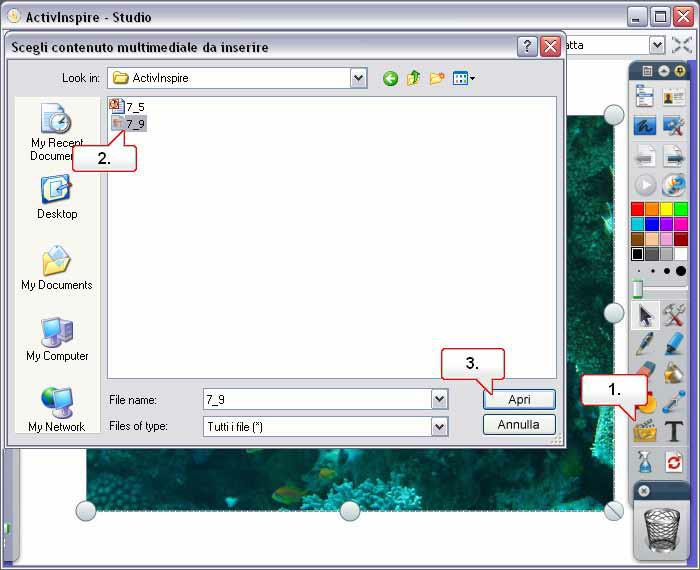700x570 pixels.
Task: Select the largest pen width dot
Action: click(681, 271)
